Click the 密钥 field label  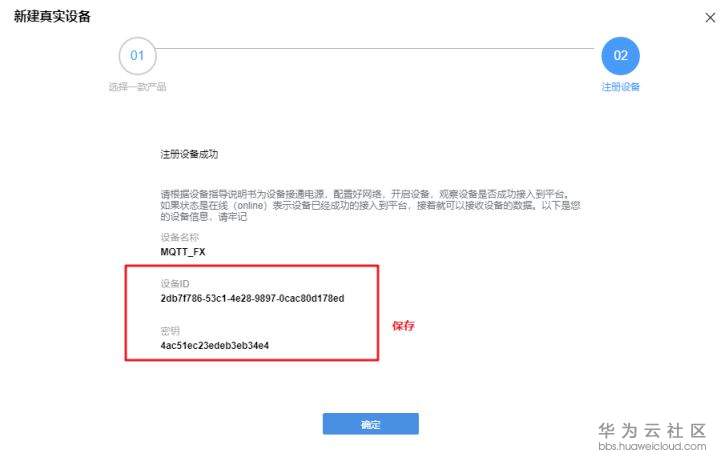(x=170, y=331)
